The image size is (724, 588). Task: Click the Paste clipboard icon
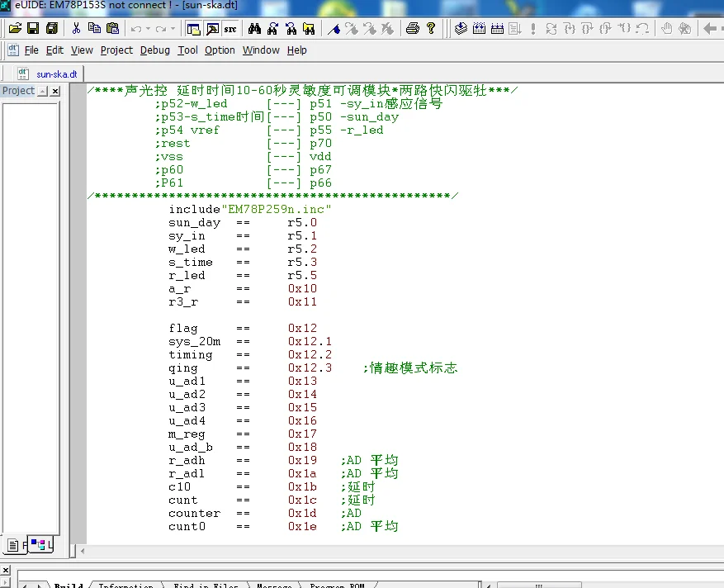coord(111,28)
